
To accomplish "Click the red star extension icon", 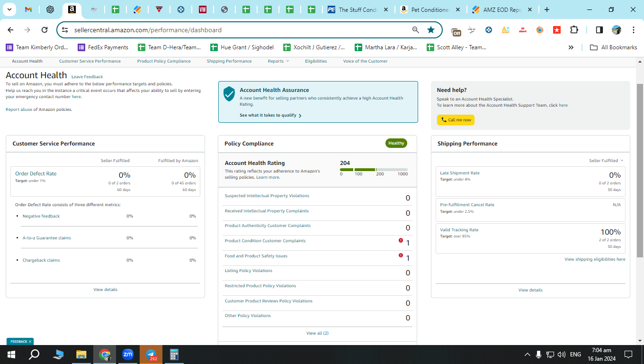I will [557, 30].
